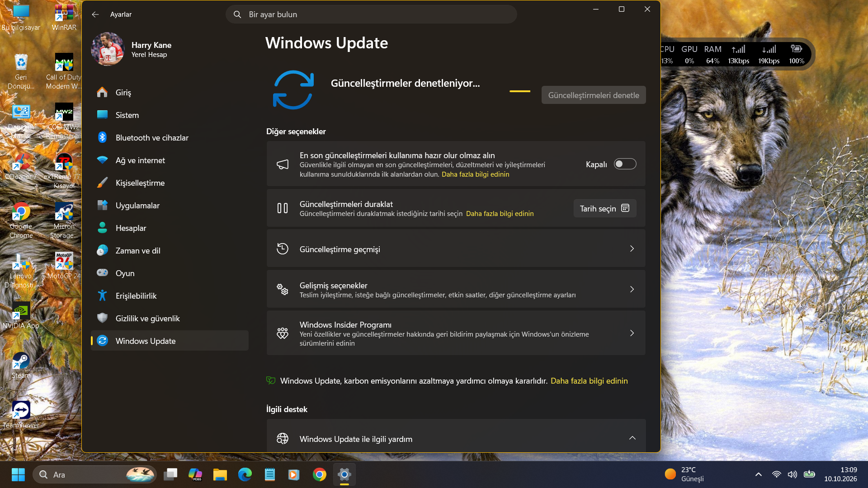The height and width of the screenshot is (488, 868).
Task: Click the Güncelleştirmeleri denetle button
Action: [x=594, y=95]
